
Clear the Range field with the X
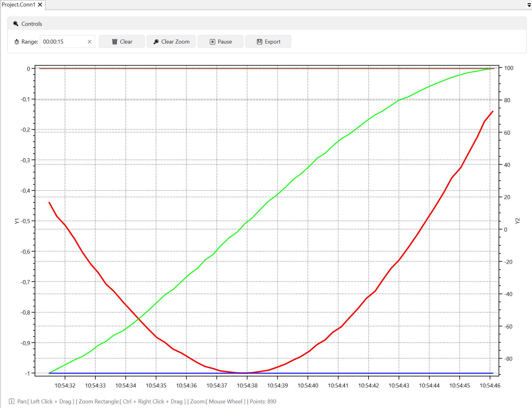90,42
